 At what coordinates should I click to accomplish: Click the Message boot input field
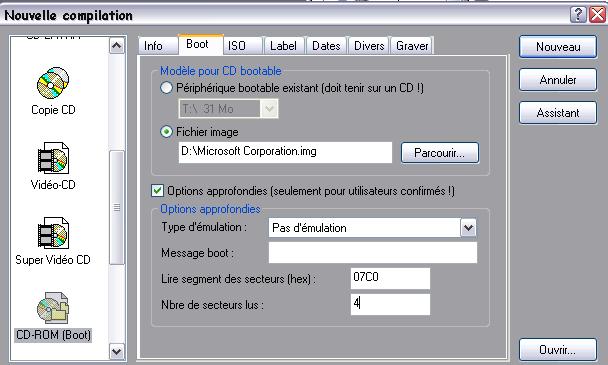pos(373,253)
